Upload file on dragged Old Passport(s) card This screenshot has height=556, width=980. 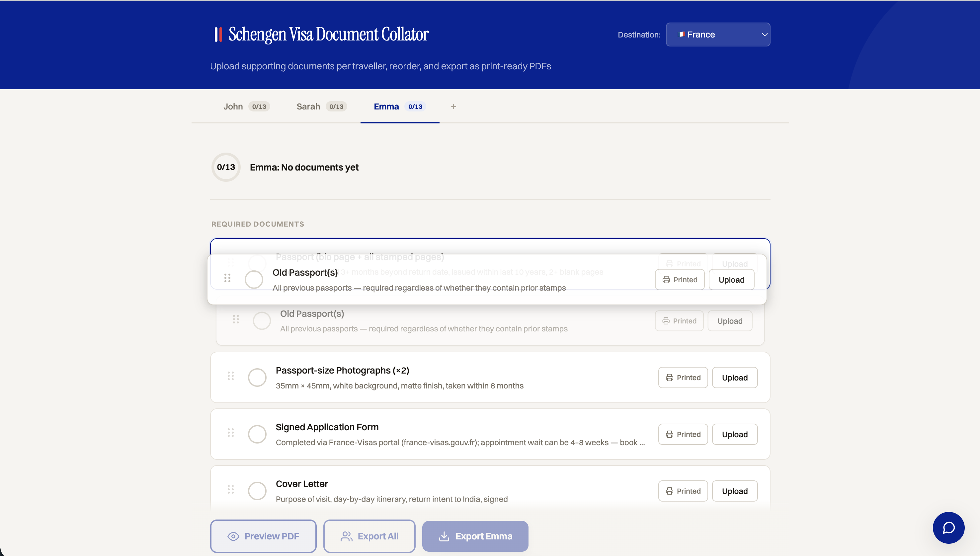coord(731,280)
